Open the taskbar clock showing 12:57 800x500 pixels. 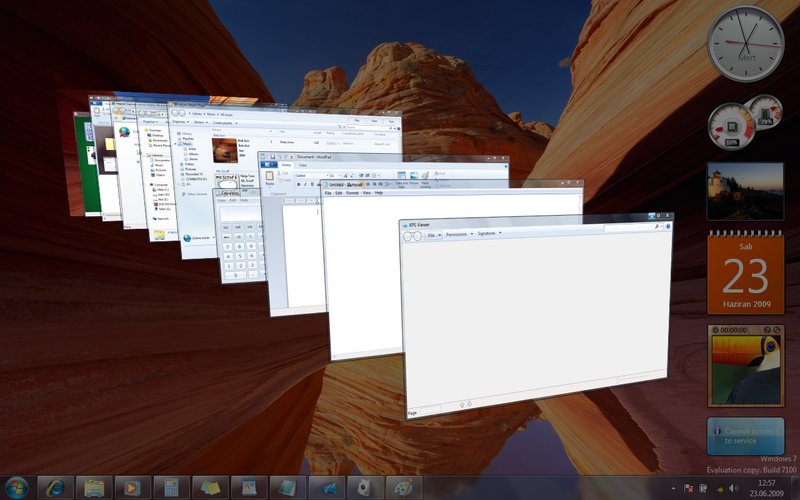click(x=767, y=488)
